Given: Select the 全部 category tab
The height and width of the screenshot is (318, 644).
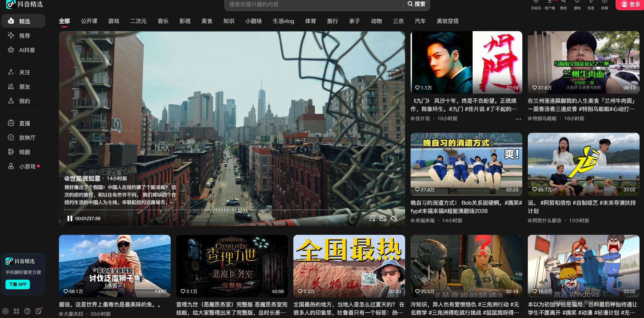Looking at the screenshot, I should (64, 21).
